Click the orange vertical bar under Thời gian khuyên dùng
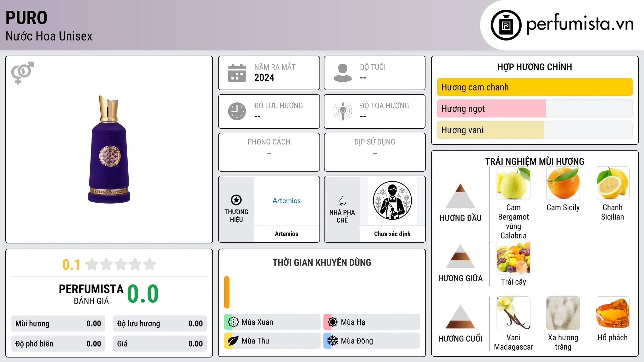Image resolution: width=644 pixels, height=362 pixels. point(227,292)
